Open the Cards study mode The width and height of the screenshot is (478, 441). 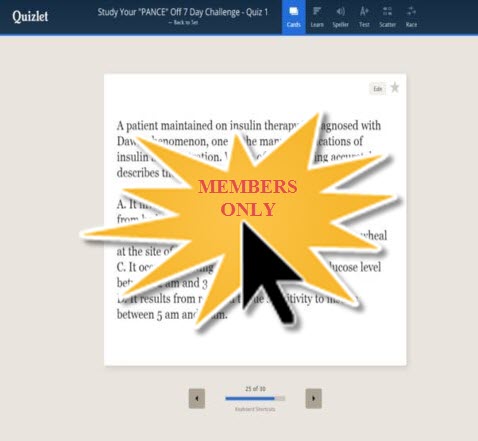pyautogui.click(x=294, y=17)
